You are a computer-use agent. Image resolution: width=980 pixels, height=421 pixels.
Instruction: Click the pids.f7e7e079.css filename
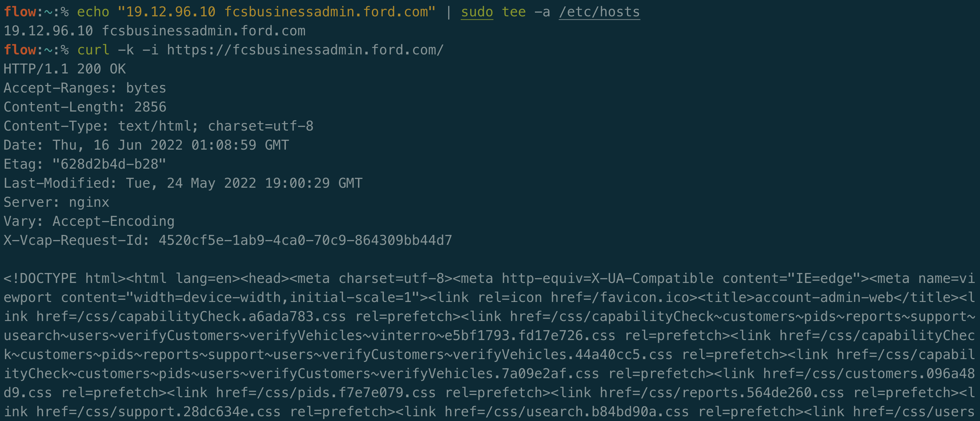point(366,392)
